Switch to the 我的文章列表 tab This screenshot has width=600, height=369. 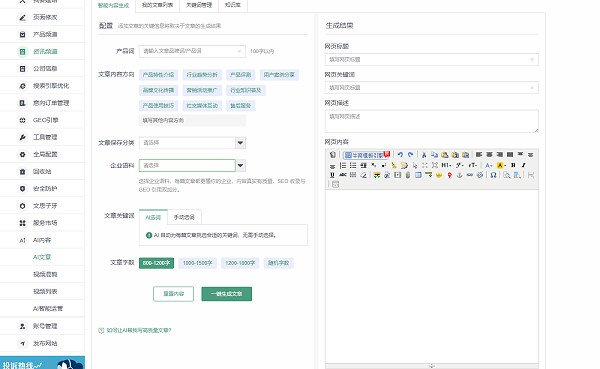coord(157,5)
